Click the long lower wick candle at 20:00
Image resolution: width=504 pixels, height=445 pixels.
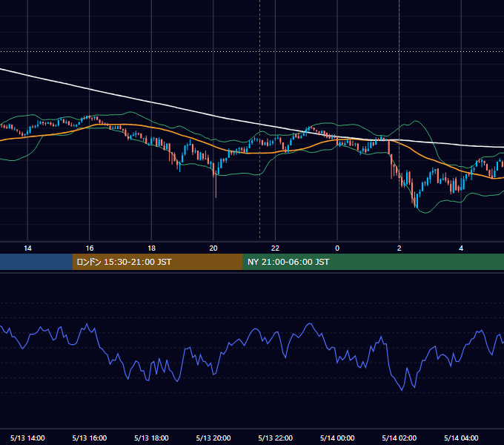click(216, 184)
